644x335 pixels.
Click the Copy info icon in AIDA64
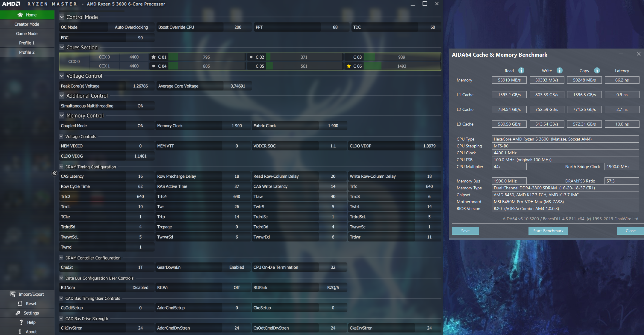coord(597,70)
